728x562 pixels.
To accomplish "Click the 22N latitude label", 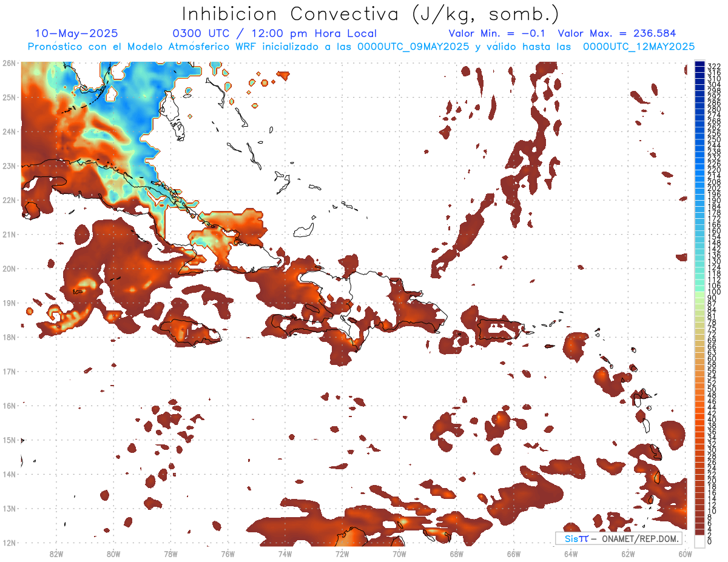I will pos(8,199).
